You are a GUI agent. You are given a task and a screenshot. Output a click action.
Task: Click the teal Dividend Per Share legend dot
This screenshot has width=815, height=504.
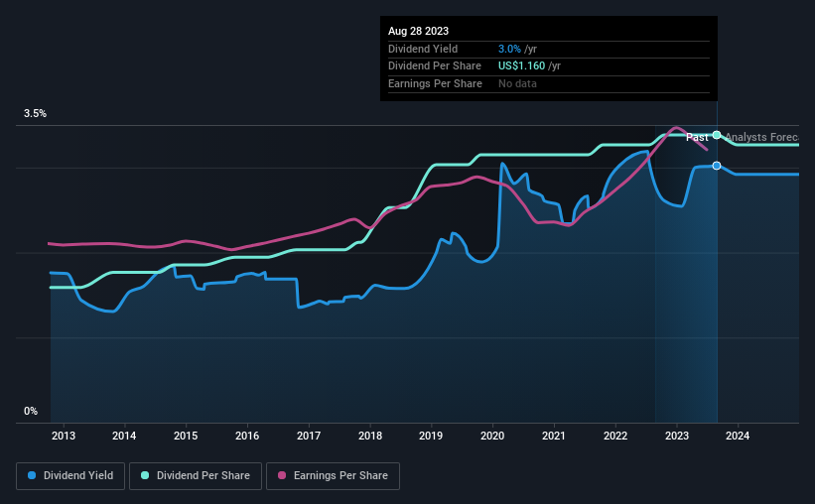[x=145, y=475]
